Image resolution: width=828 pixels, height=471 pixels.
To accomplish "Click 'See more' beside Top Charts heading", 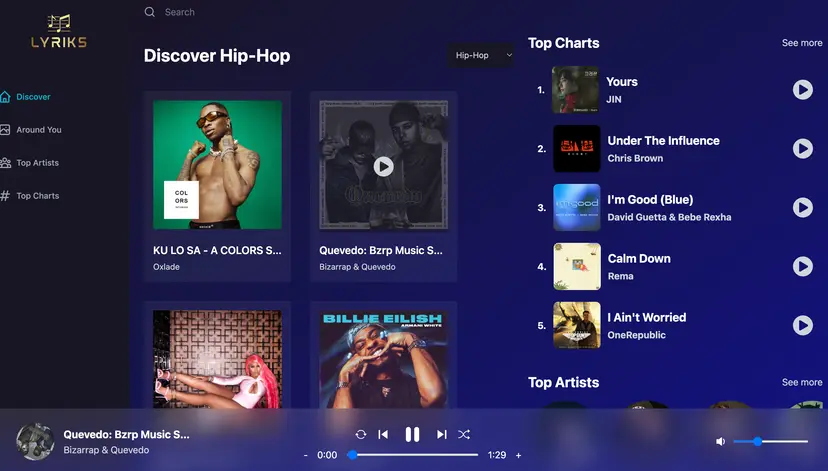I will pos(802,43).
